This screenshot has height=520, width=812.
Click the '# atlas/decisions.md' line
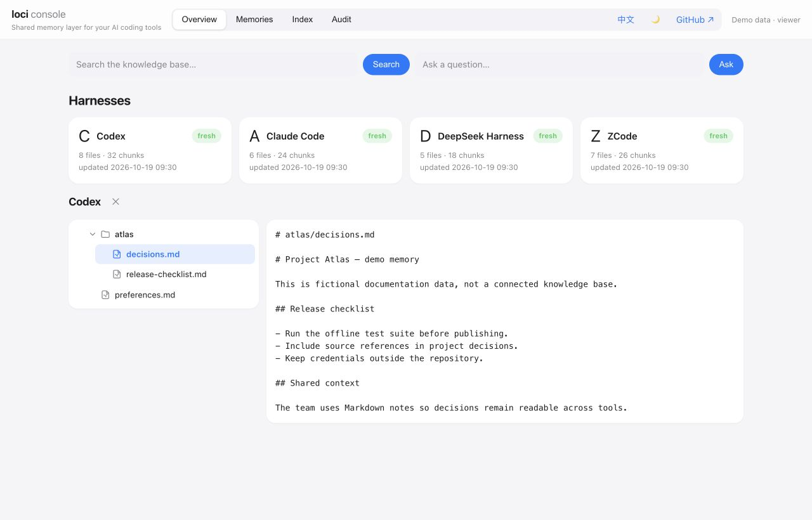[x=325, y=235]
